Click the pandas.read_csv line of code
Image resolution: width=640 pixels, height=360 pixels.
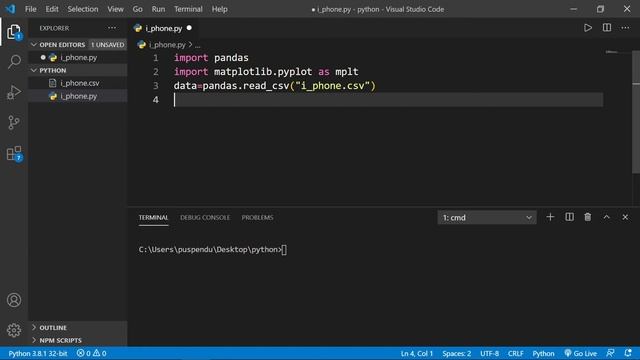pyautogui.click(x=274, y=86)
